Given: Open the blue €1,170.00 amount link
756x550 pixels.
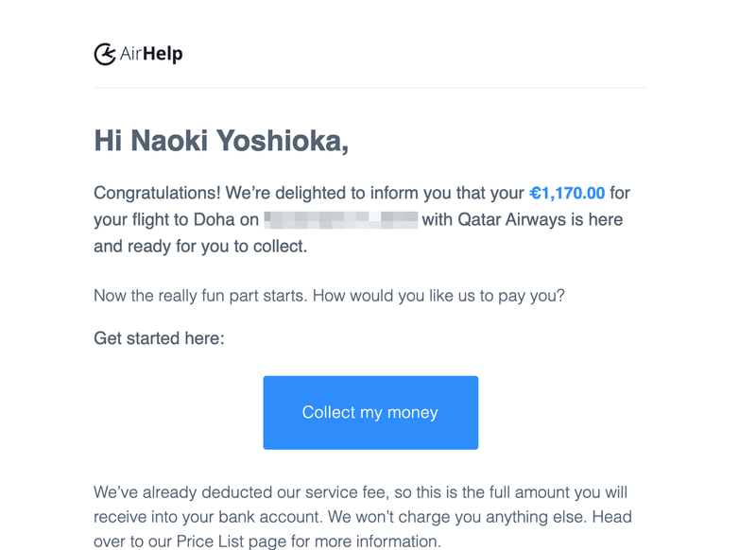Looking at the screenshot, I should (x=567, y=193).
